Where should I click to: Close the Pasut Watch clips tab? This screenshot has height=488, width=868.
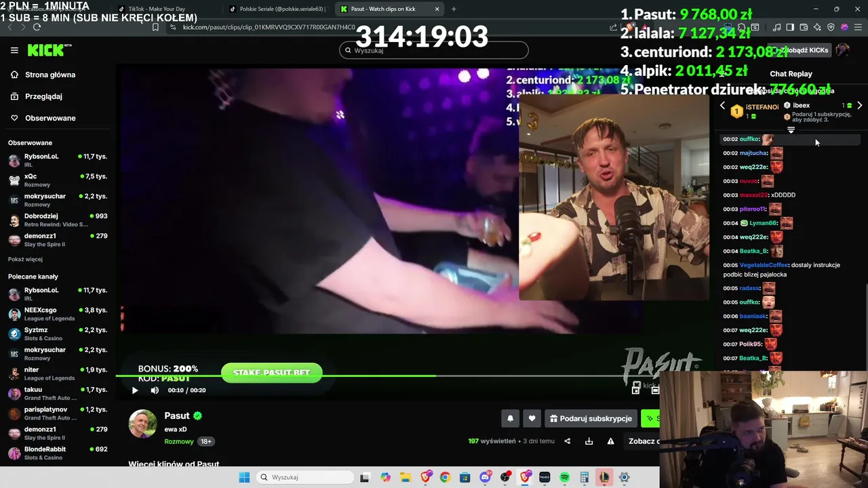coord(437,9)
